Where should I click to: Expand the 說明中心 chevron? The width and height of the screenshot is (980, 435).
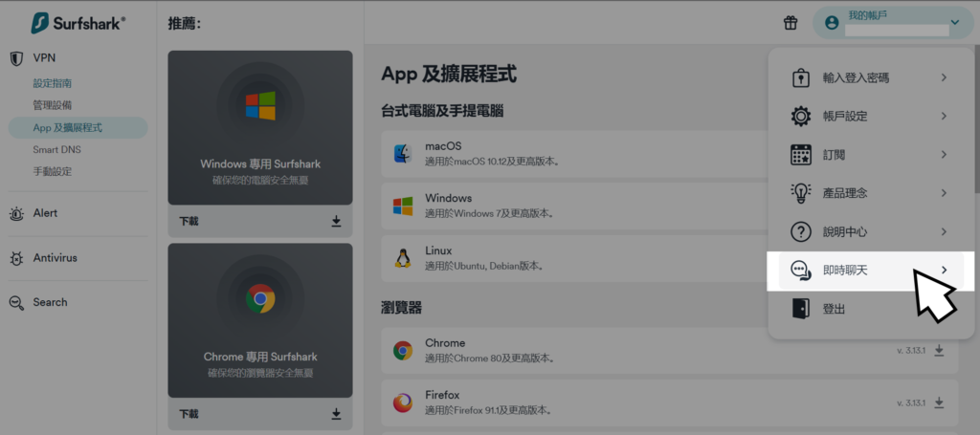coord(944,231)
